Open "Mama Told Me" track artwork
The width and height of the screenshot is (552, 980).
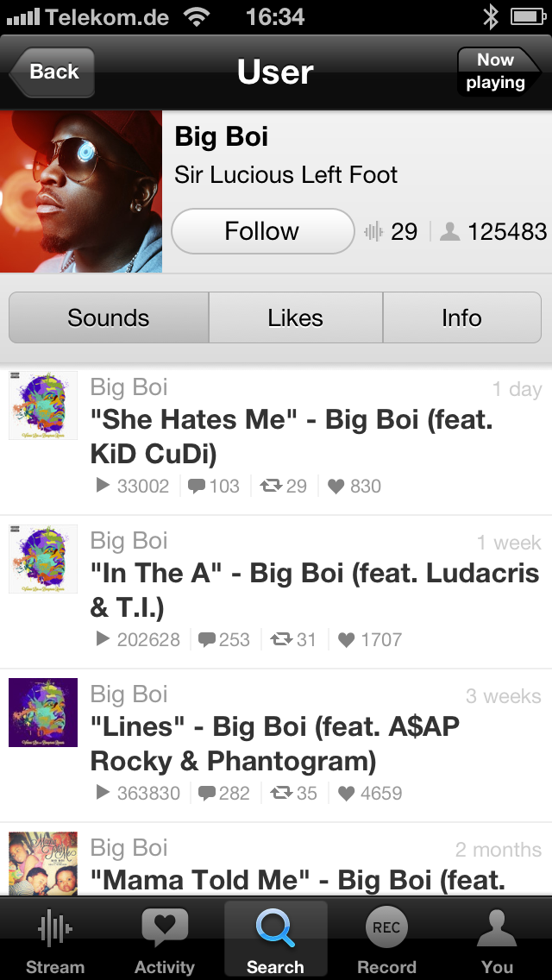pos(43,864)
